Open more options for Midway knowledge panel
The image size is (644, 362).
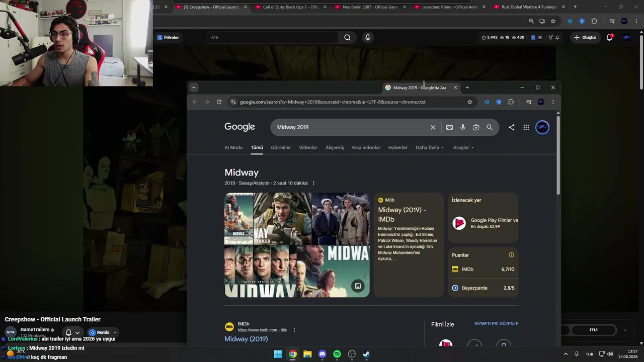coord(313,183)
